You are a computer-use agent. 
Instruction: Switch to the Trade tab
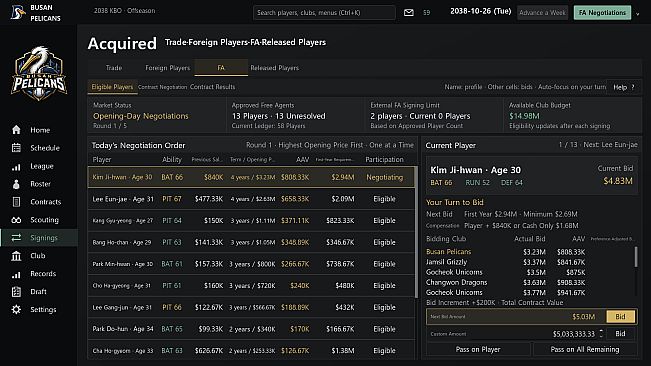(x=114, y=68)
